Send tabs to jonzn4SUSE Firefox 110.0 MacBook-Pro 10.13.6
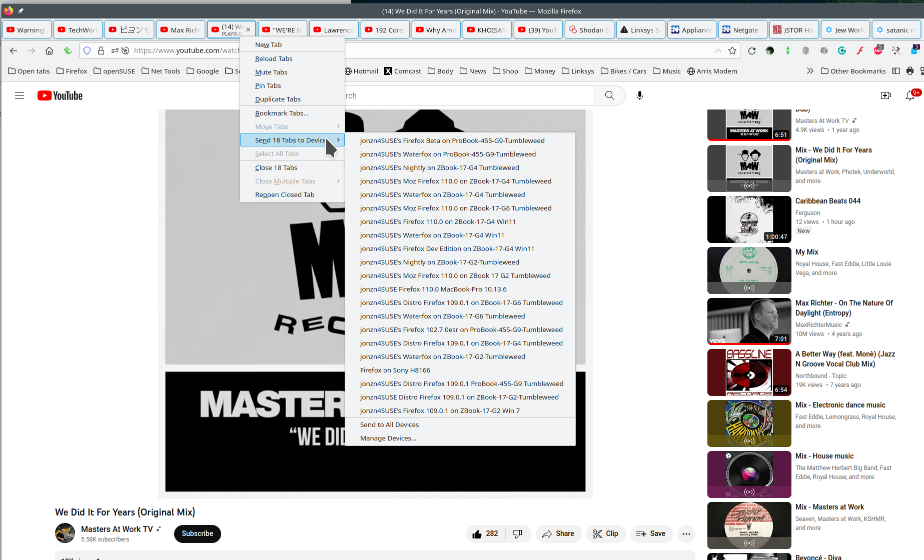 coord(460,289)
